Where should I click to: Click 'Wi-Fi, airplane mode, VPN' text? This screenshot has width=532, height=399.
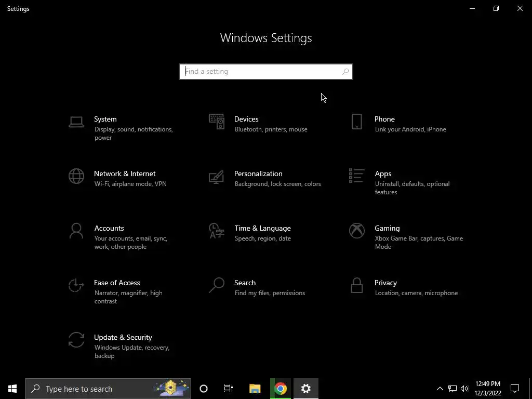coord(130,184)
